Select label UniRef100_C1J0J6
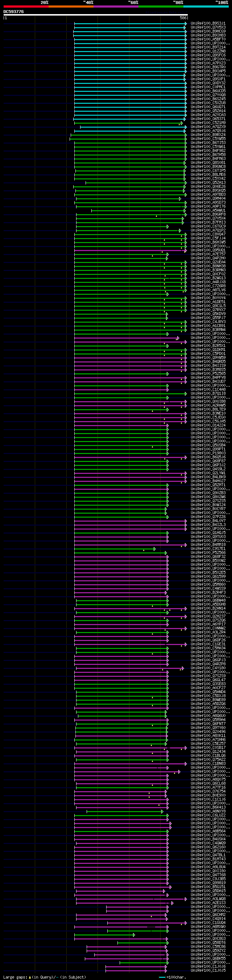Screen dimensions: 232x980 pos(208,966)
